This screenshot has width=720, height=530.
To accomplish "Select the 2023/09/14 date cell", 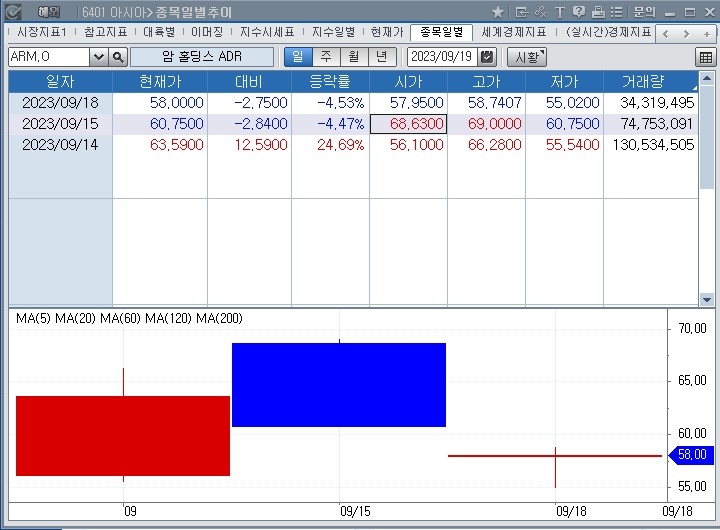I will (x=60, y=145).
